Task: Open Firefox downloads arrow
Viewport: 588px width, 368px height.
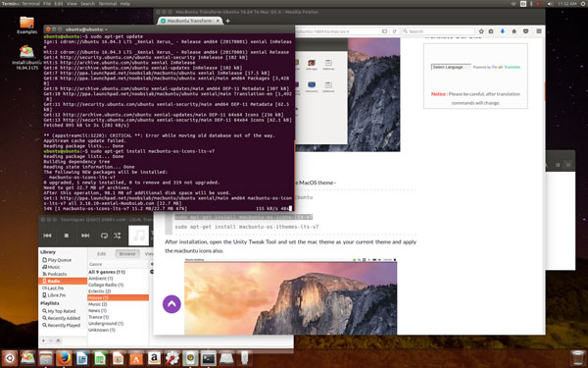Action: click(503, 31)
